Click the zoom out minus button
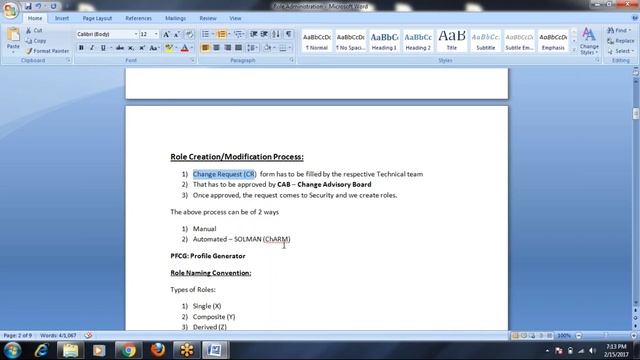This screenshot has width=640, height=360. click(x=578, y=336)
